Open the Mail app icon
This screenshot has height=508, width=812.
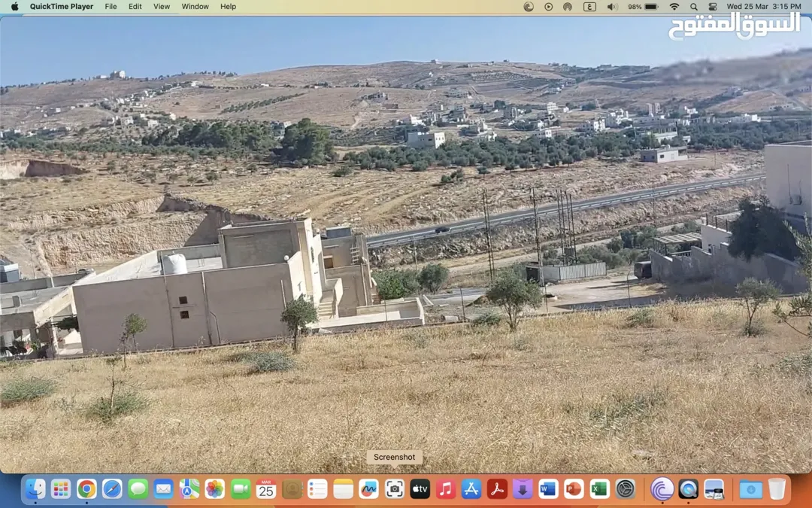click(x=164, y=489)
